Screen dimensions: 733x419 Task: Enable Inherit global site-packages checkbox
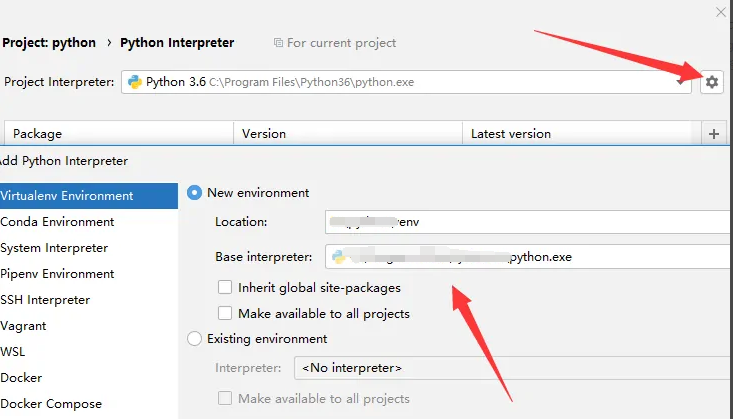(225, 288)
